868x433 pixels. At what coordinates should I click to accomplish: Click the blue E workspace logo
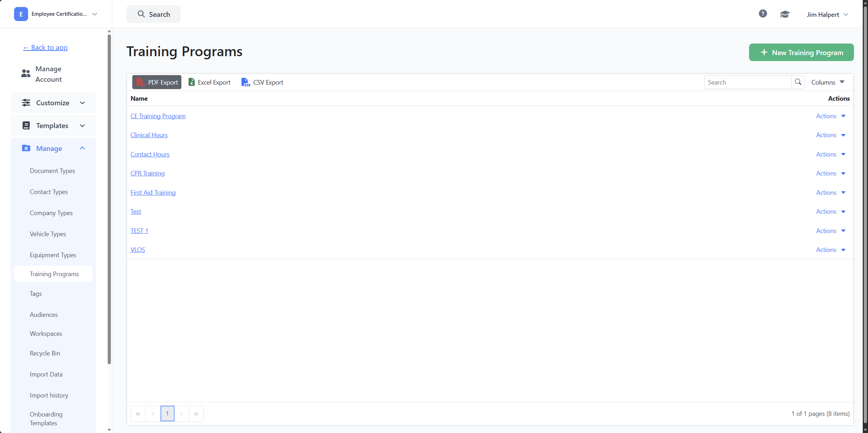[21, 14]
